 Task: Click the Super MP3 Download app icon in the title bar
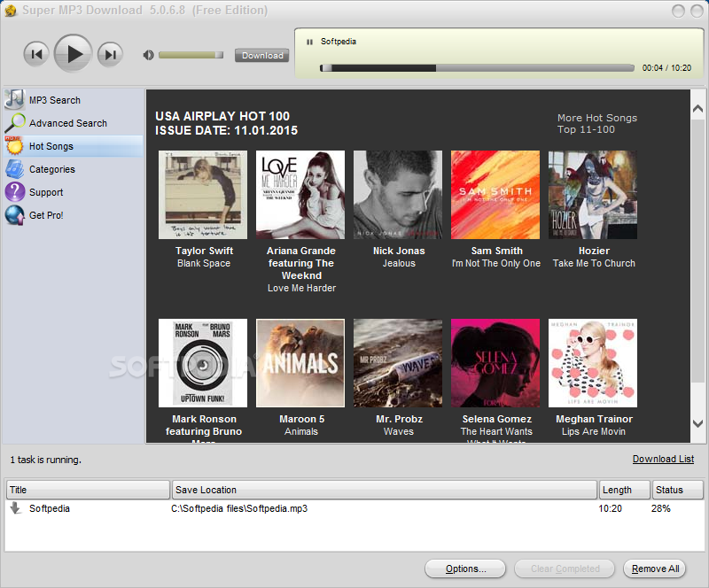[10, 11]
